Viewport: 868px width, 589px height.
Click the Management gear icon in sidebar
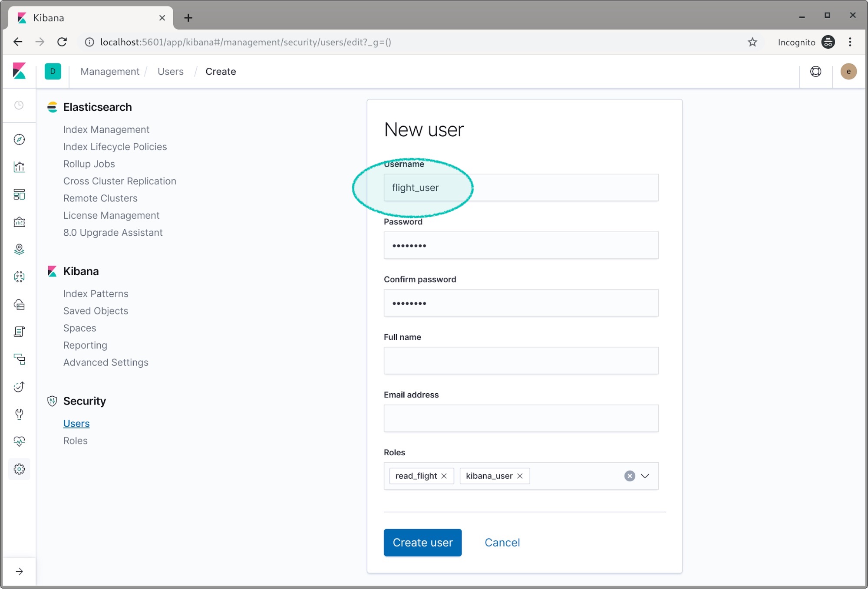[x=19, y=469]
